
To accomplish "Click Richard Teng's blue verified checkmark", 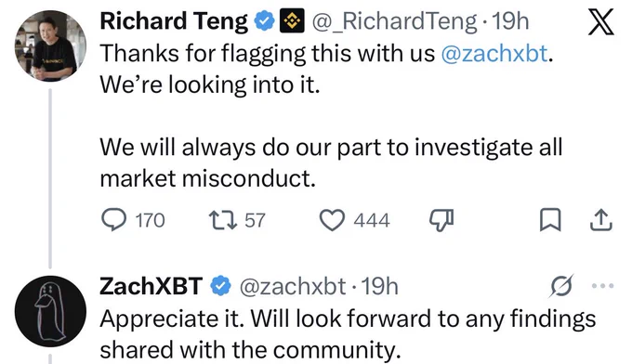I will coord(264,21).
